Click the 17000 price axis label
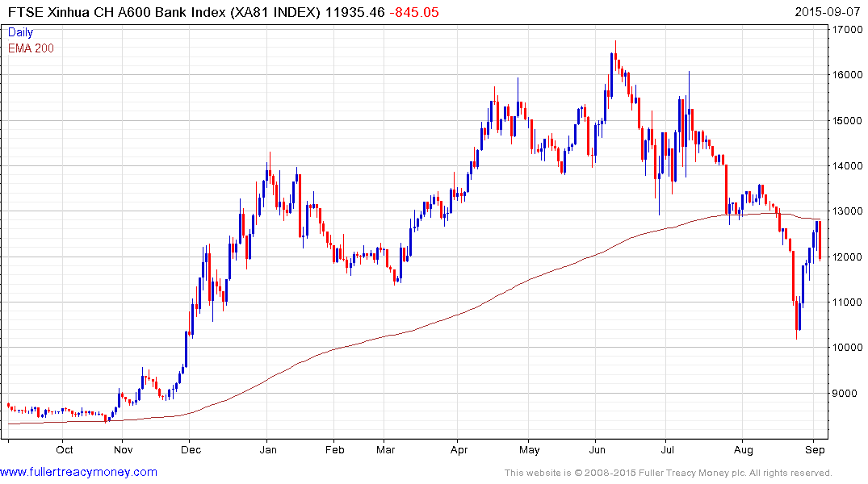Screen dimensions: 868x484 (848, 30)
